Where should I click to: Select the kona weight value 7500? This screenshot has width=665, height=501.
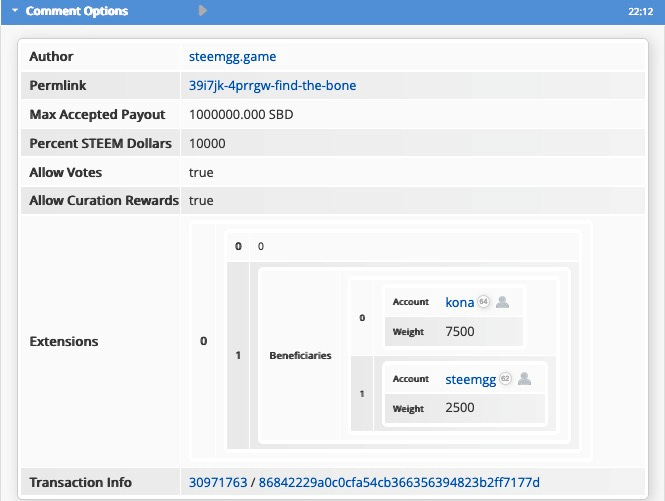coord(460,331)
